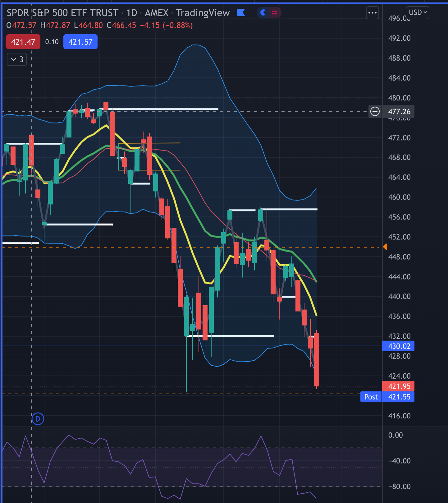Click the red 421.47 sell button
448x503 pixels.
click(x=23, y=42)
